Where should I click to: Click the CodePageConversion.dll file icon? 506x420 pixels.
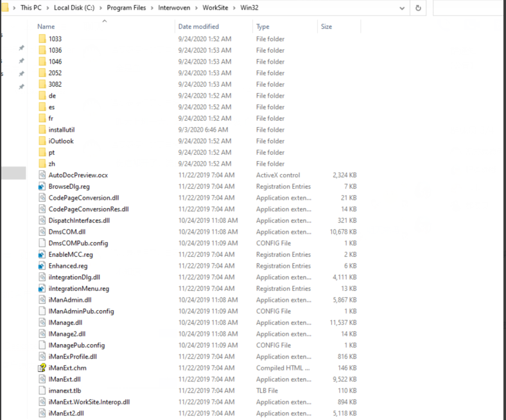tap(42, 198)
